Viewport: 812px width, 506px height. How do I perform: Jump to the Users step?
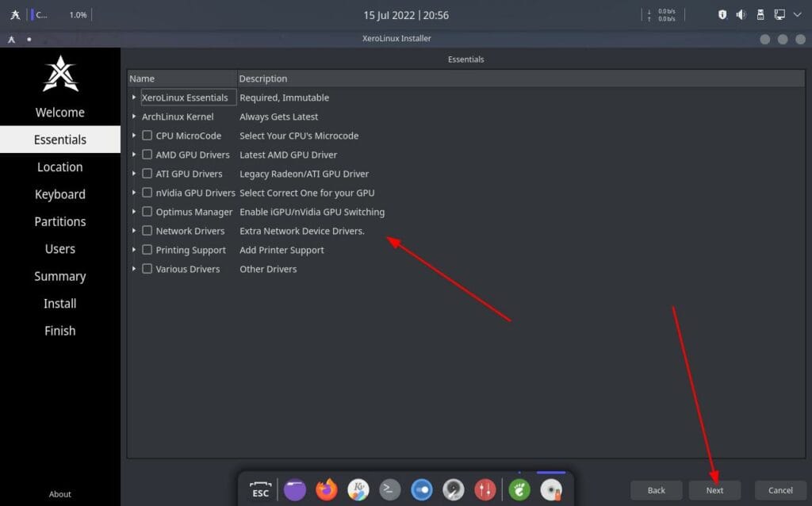tap(60, 249)
